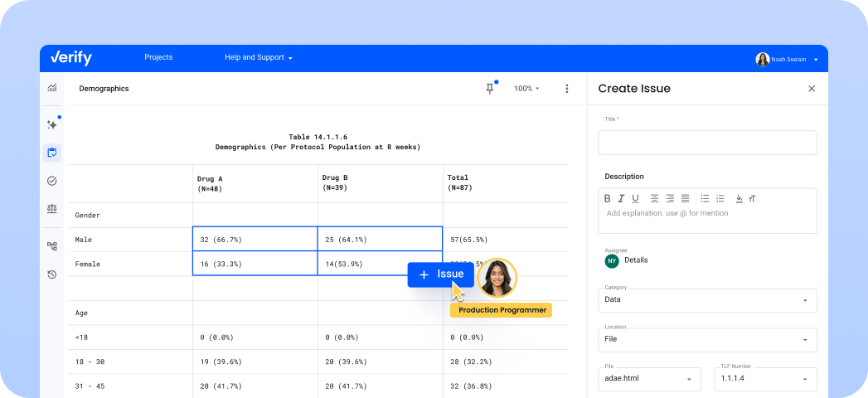Screen dimensions: 868x398
Task: Close the Create Issue panel
Action: coord(812,89)
